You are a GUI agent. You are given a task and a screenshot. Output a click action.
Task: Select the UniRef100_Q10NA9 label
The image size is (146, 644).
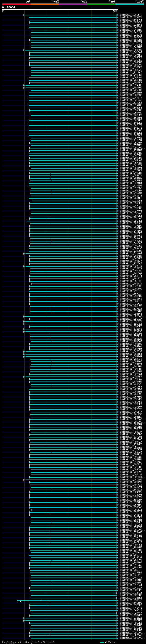[131, 254]
